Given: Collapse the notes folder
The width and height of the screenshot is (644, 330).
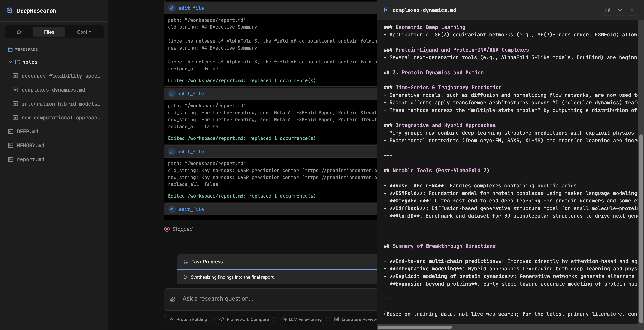Looking at the screenshot, I should (10, 62).
